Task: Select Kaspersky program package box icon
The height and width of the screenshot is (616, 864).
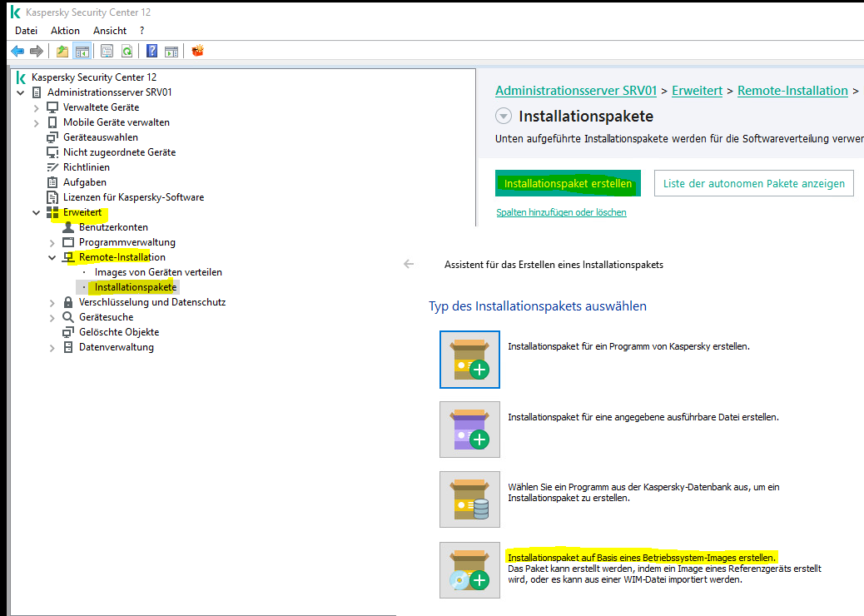Action: pyautogui.click(x=469, y=360)
